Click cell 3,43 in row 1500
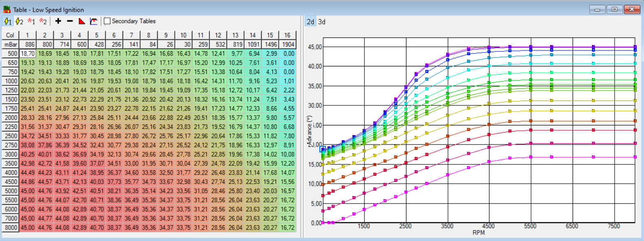The image size is (644, 241). coord(287,99)
